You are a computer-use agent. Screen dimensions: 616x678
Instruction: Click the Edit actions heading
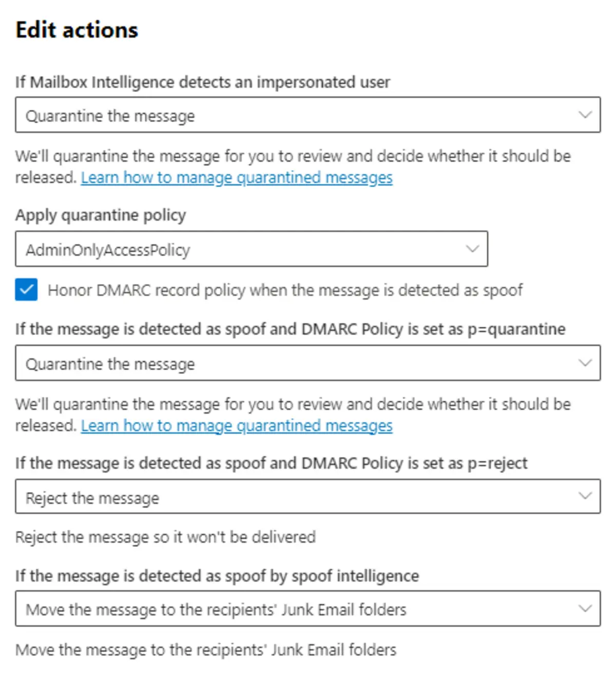(77, 30)
